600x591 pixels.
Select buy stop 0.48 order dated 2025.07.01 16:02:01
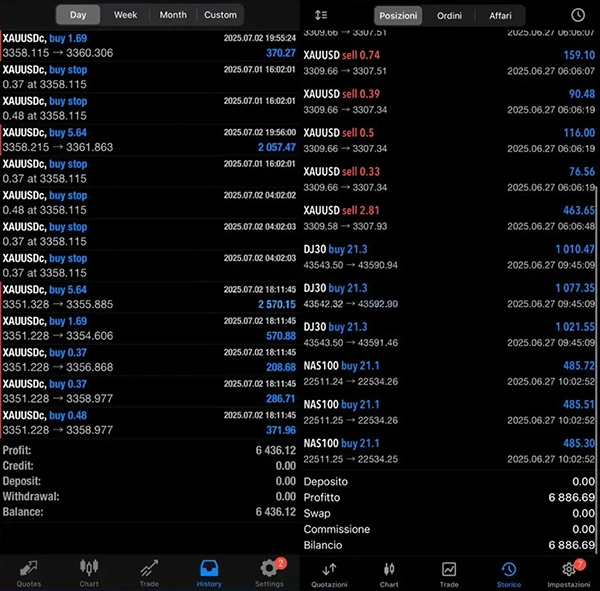149,108
